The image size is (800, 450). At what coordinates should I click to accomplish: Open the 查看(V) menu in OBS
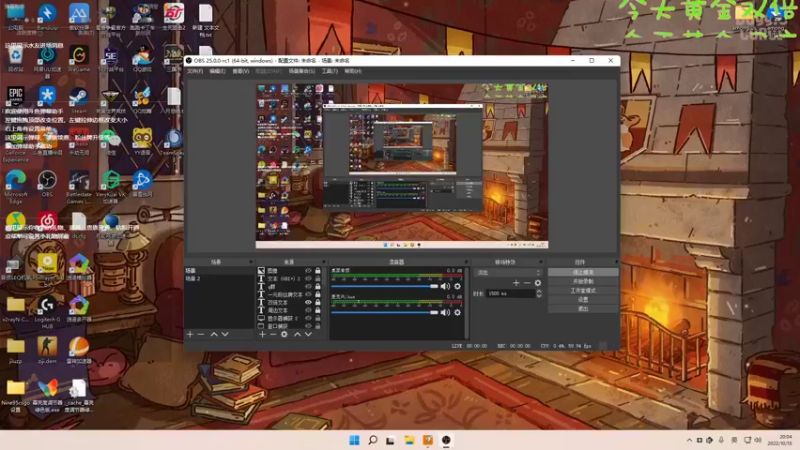coord(241,71)
